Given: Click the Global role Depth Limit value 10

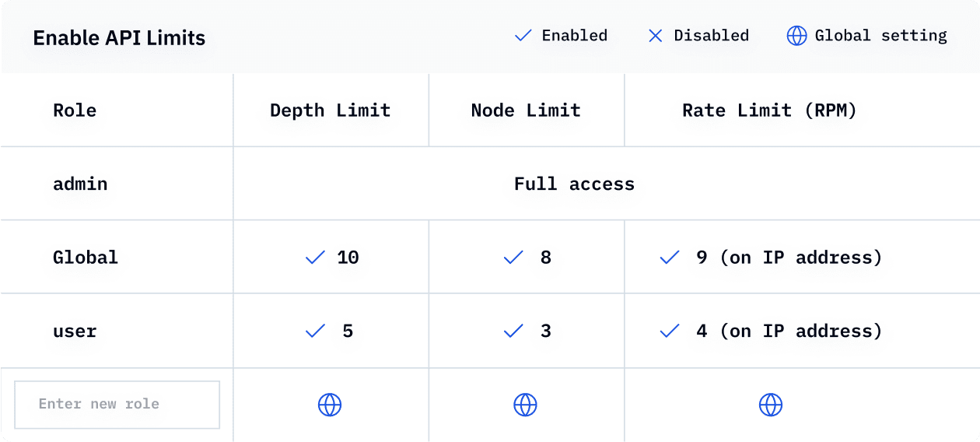Looking at the screenshot, I should point(348,258).
